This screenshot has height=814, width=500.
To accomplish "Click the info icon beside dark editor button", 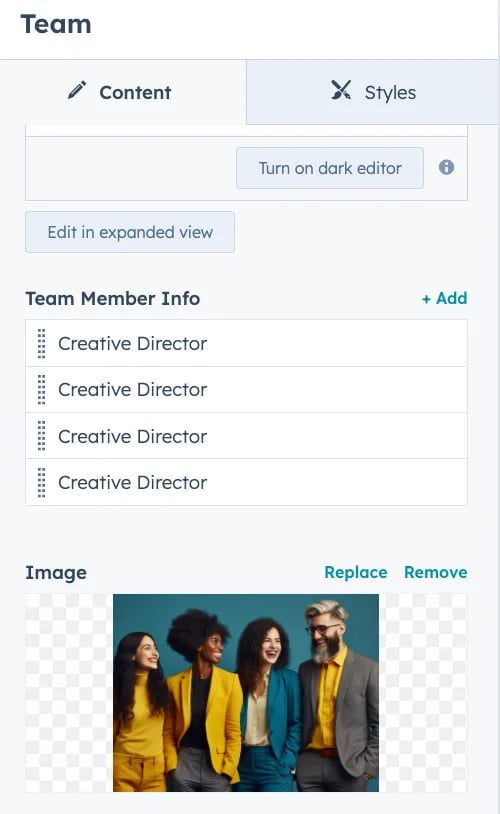I will coord(447,167).
